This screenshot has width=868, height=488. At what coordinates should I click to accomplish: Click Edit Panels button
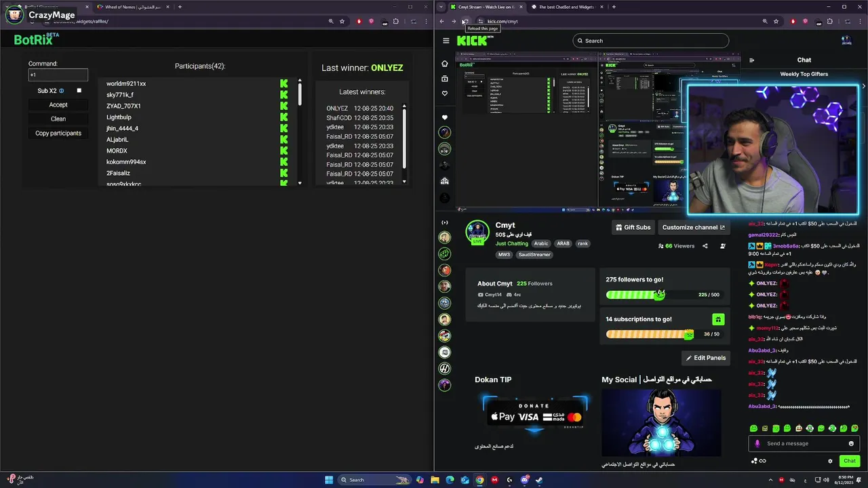coord(706,358)
